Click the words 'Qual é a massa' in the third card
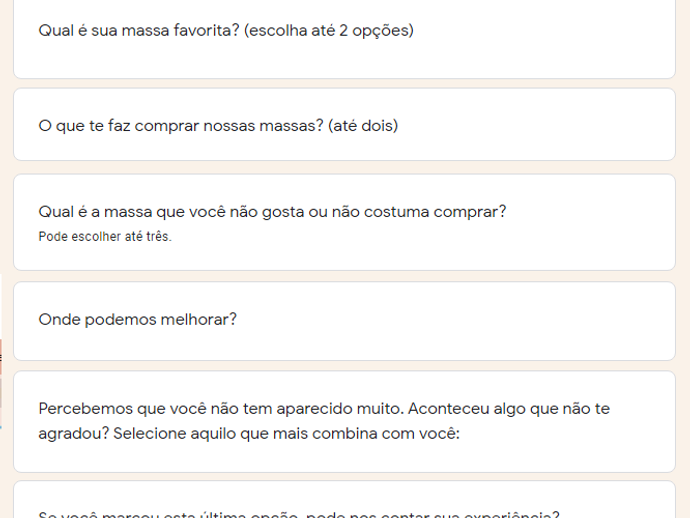This screenshot has width=690, height=518. (95, 212)
